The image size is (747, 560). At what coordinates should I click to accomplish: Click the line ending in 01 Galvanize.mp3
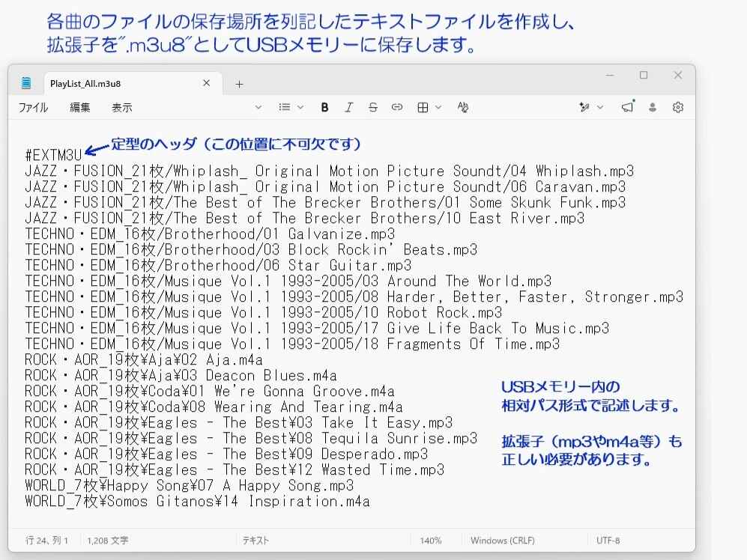pyautogui.click(x=210, y=234)
